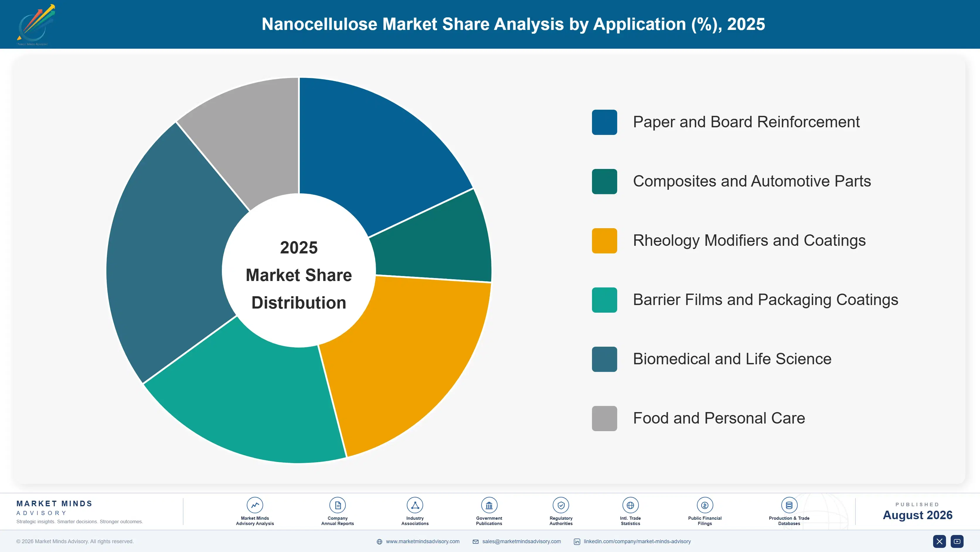Click Paper and Board Reinforcement legend swatch
This screenshot has width=980, height=552.
[x=605, y=122]
